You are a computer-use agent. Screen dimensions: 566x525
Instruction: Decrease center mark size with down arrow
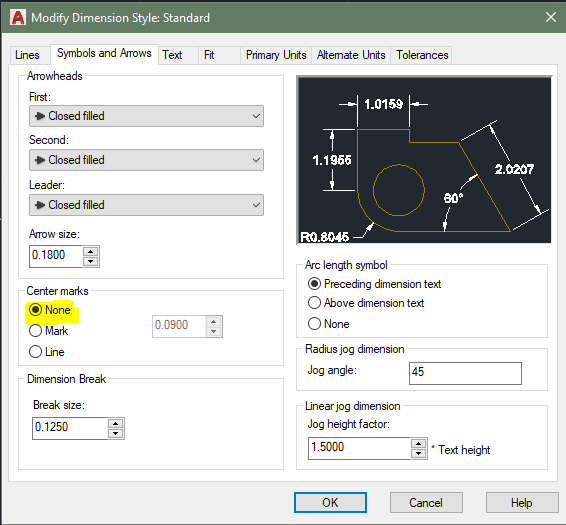tap(214, 331)
